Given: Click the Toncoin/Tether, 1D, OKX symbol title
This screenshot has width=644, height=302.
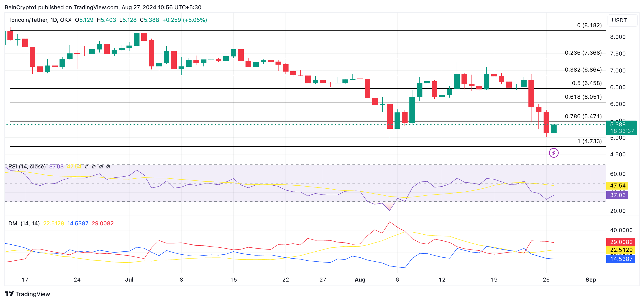Looking at the screenshot, I should click(40, 20).
